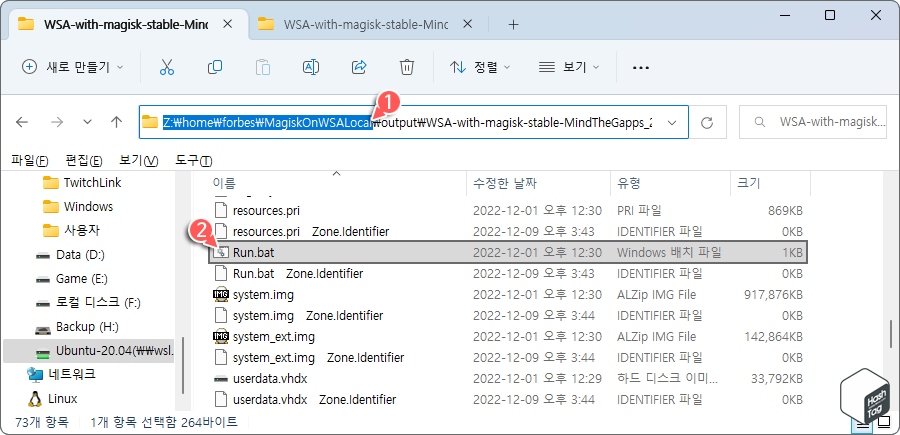Click the search box field

tap(813, 122)
